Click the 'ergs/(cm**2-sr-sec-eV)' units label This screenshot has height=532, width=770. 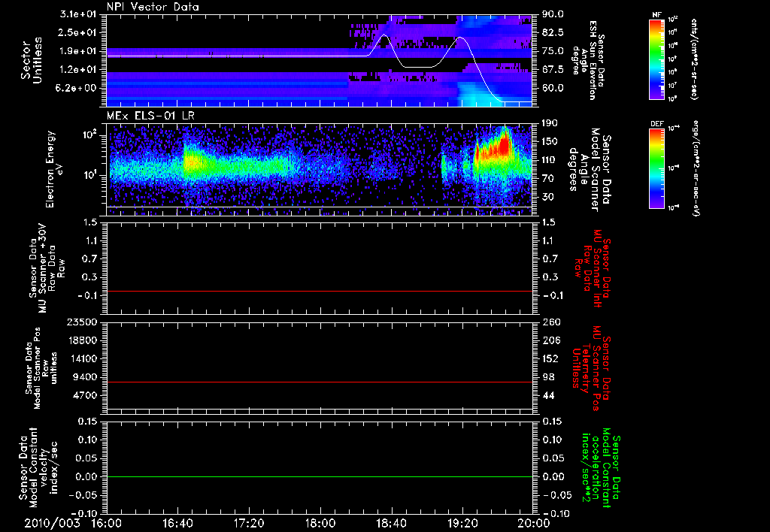click(x=695, y=168)
